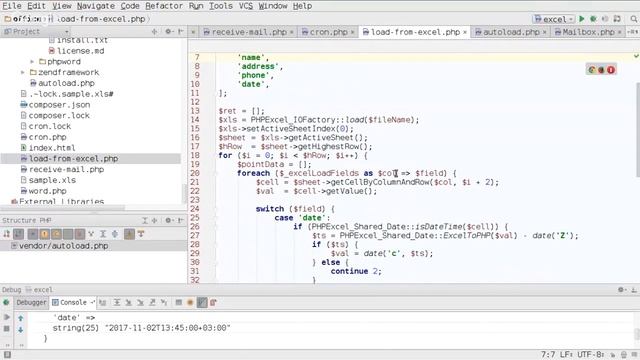Close load-from-excel.php tab
The width and height of the screenshot is (640, 360).
tap(465, 32)
